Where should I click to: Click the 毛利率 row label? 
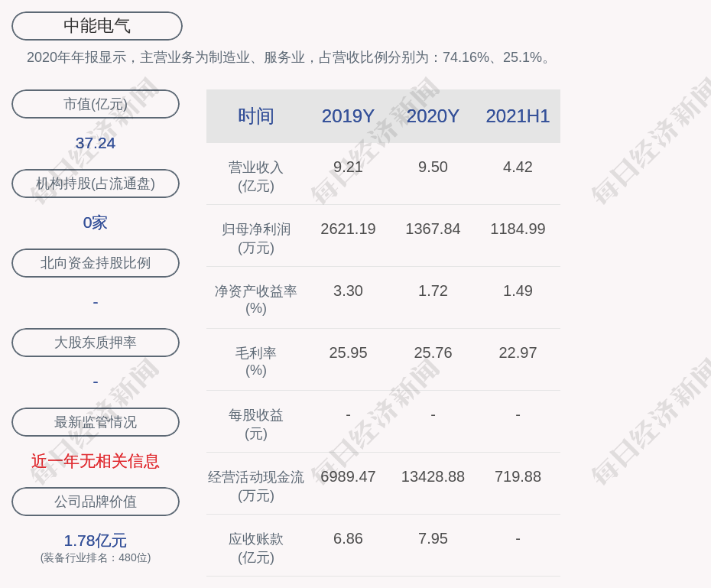(x=256, y=361)
